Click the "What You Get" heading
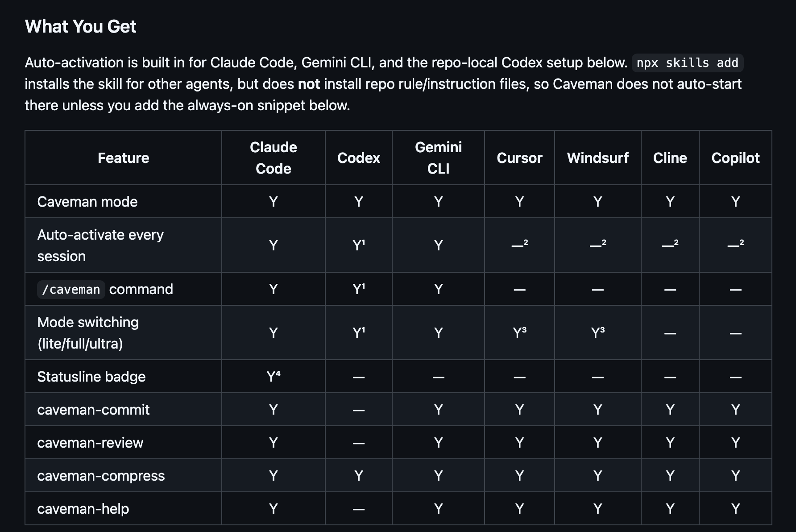 pos(80,27)
